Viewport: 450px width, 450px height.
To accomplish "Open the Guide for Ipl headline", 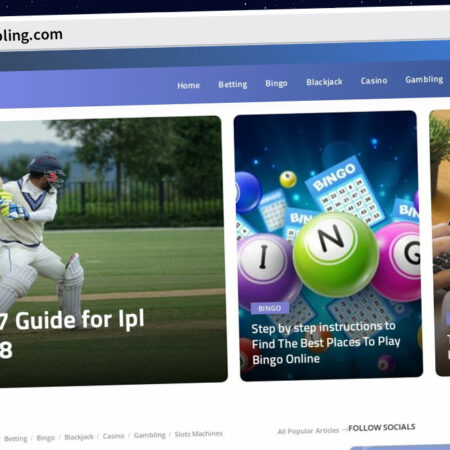I will (72, 333).
